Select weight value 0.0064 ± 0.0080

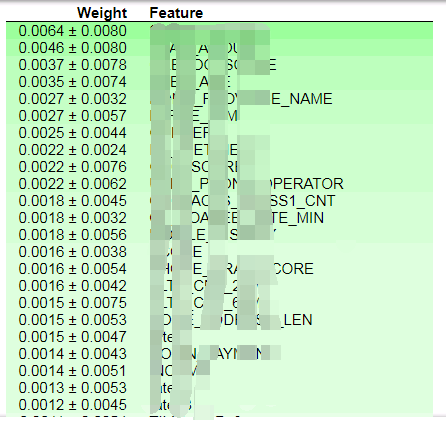click(x=73, y=31)
